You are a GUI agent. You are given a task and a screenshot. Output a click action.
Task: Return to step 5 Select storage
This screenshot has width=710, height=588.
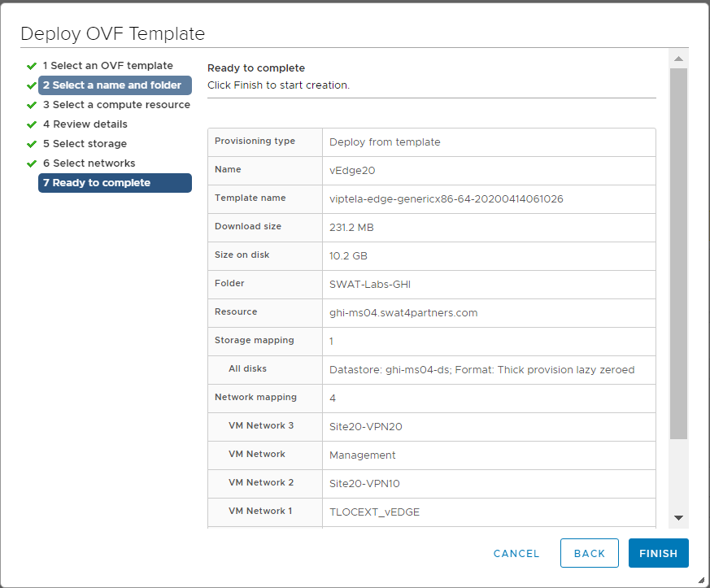[x=85, y=144]
